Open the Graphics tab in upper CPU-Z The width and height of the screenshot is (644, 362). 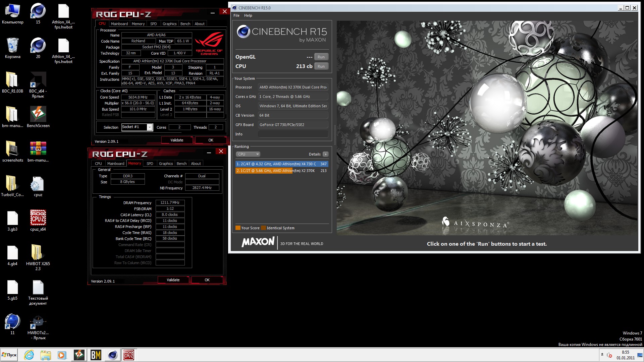click(x=169, y=24)
